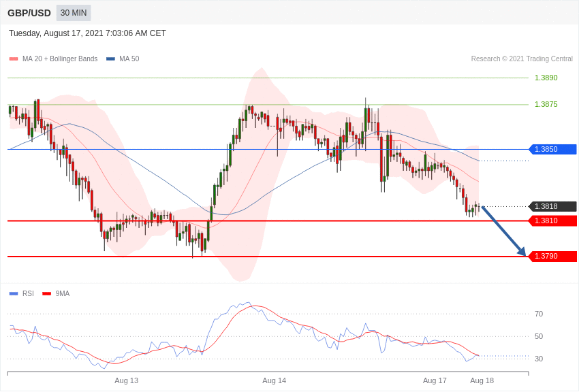Click the red 9MA legend swatch
Viewport: 579px width, 392px height.
[47, 294]
